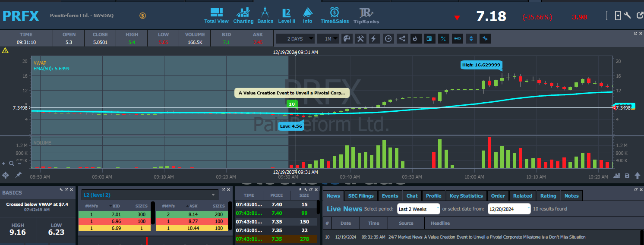Click 'Crossed below VWAP at $7.4' alert
This screenshot has width=644, height=245.
37,204
